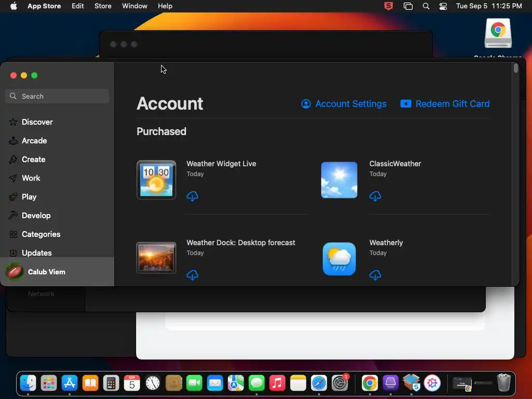The image size is (532, 399).
Task: Open Spotlight search in menu bar
Action: pyautogui.click(x=426, y=6)
